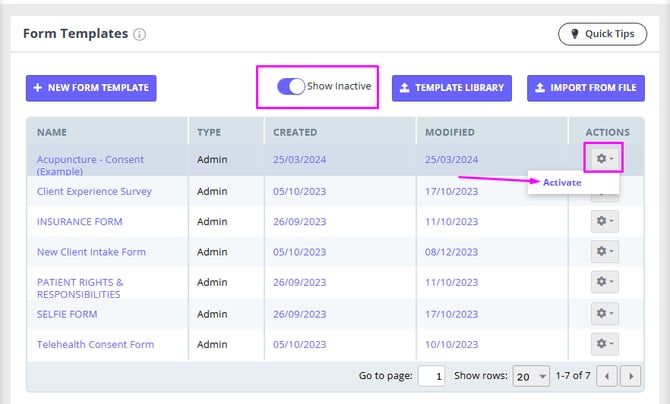Image resolution: width=670 pixels, height=404 pixels.
Task: Click the Import From File button
Action: (x=586, y=88)
